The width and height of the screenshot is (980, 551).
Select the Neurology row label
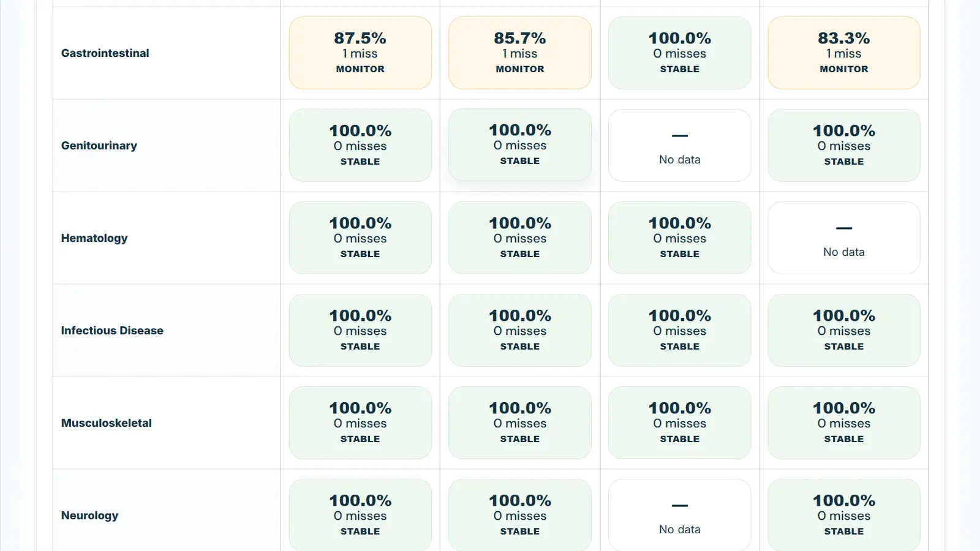[90, 515]
